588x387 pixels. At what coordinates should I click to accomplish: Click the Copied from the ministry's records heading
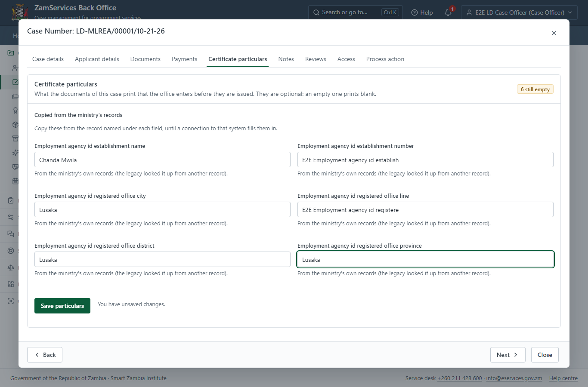click(x=78, y=115)
